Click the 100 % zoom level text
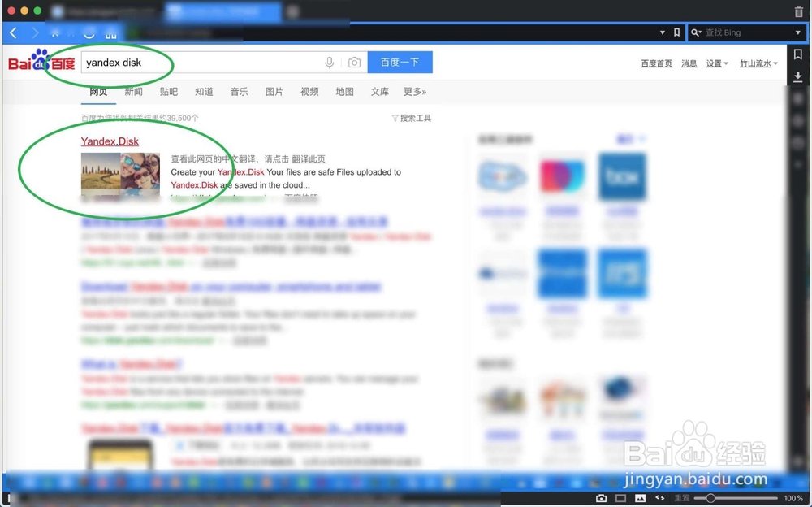 tap(793, 498)
